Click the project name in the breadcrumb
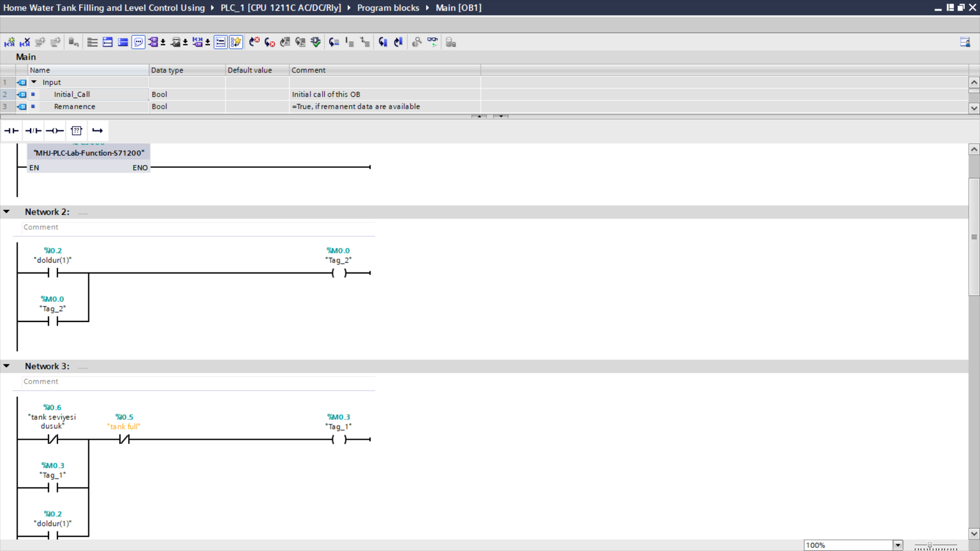Image resolution: width=980 pixels, height=551 pixels. (x=104, y=8)
